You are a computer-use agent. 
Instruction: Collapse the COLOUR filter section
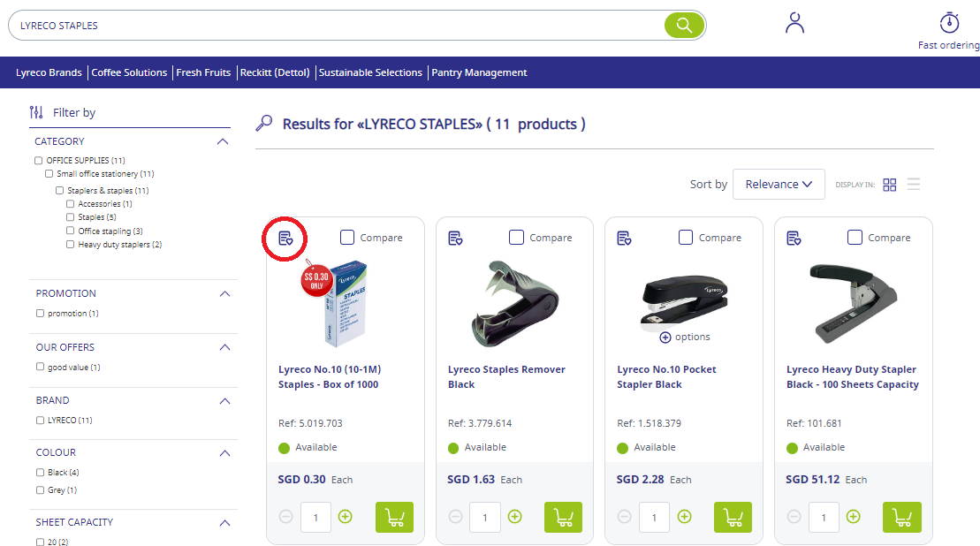(225, 453)
